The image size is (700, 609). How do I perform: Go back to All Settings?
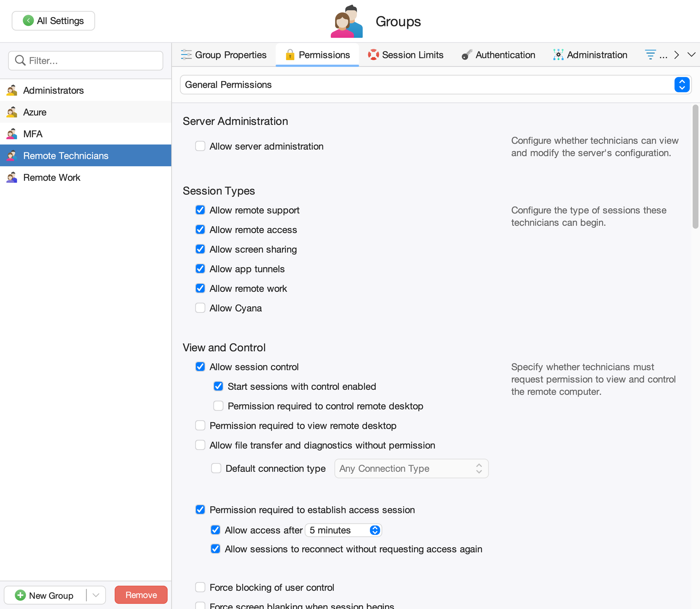pyautogui.click(x=53, y=21)
